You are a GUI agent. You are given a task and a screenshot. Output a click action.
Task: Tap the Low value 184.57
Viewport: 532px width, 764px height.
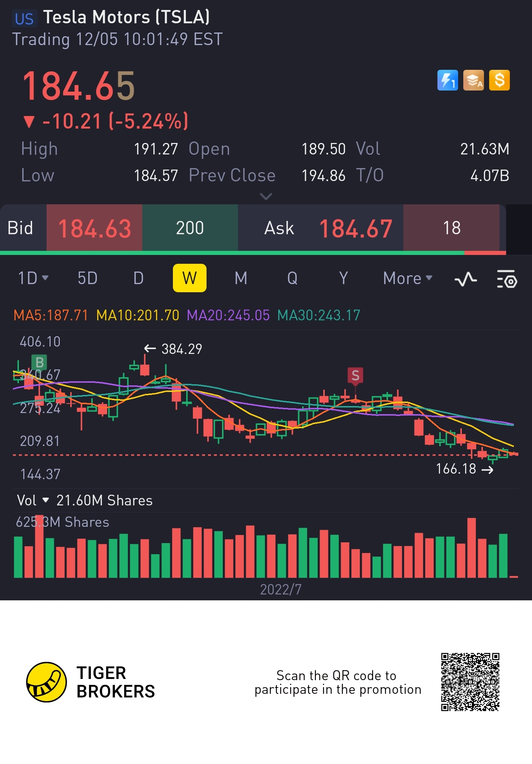coord(156,176)
